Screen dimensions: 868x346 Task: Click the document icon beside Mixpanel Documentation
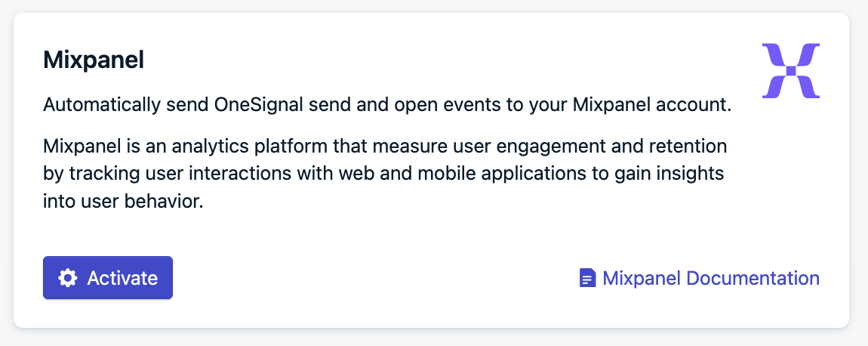tap(587, 278)
